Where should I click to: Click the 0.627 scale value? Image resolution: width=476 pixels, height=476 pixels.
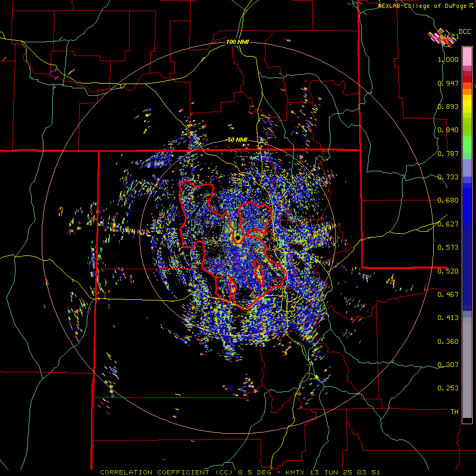[x=448, y=224]
